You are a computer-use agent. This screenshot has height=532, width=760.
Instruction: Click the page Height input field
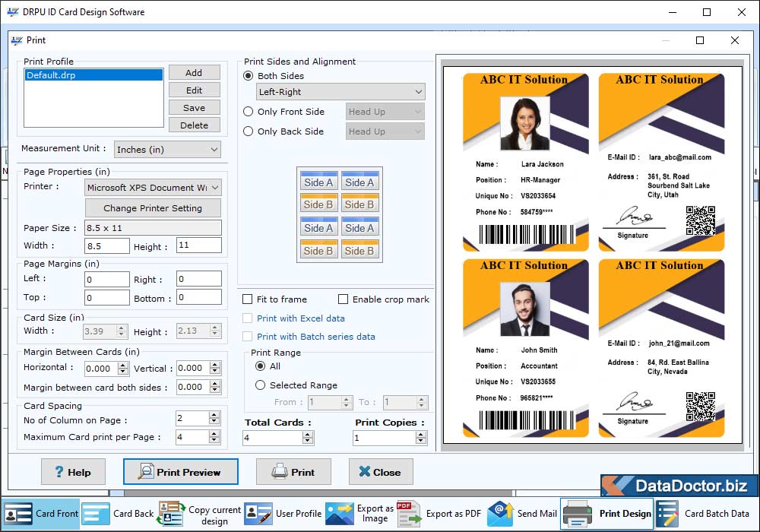coord(198,245)
